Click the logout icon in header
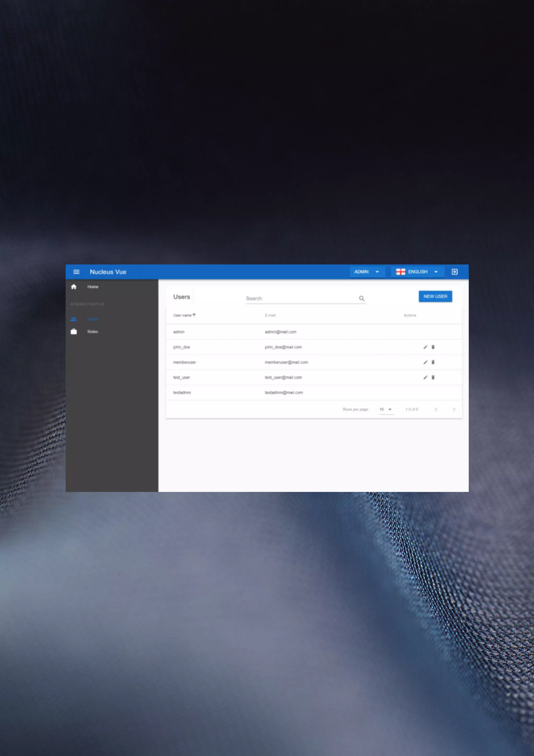 point(454,272)
